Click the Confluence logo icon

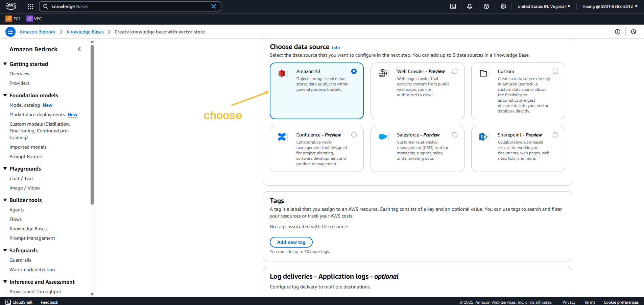point(282,137)
